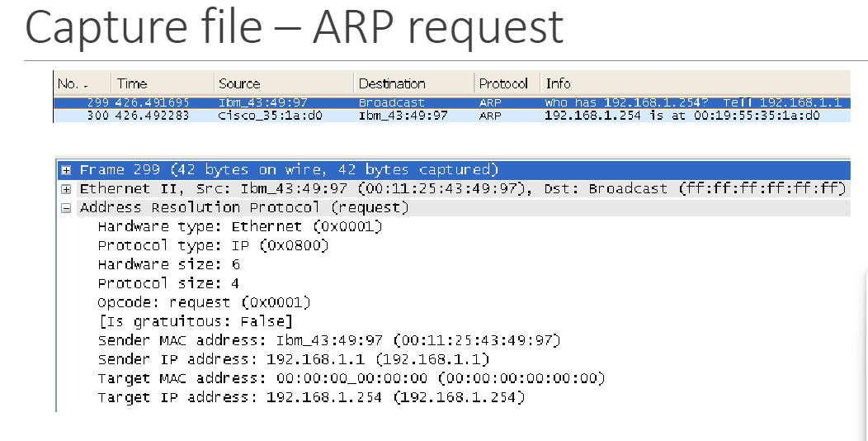The image size is (868, 441).
Task: Collapse the Address Resolution Protocol node
Action: (x=67, y=208)
